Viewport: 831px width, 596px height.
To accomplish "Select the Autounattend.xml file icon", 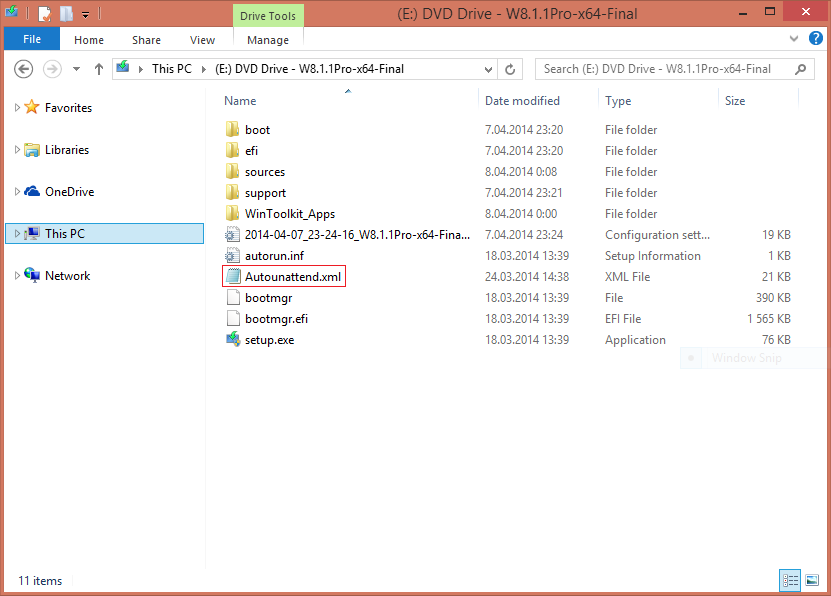I will pyautogui.click(x=232, y=277).
